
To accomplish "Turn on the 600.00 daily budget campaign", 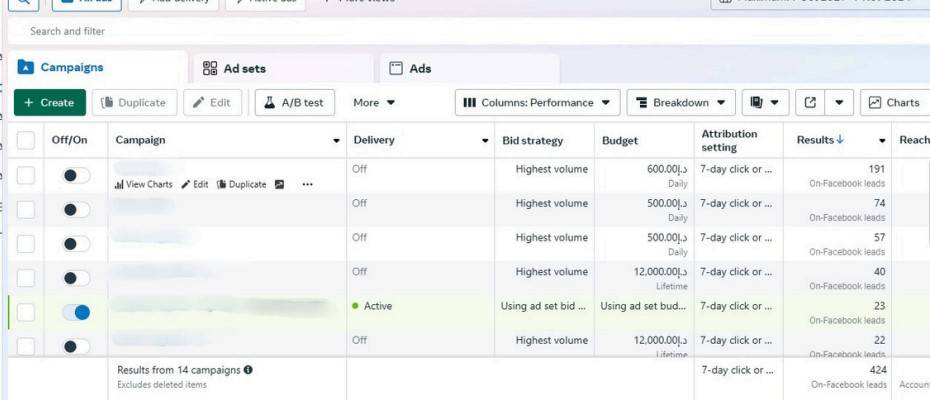I will pos(76,176).
